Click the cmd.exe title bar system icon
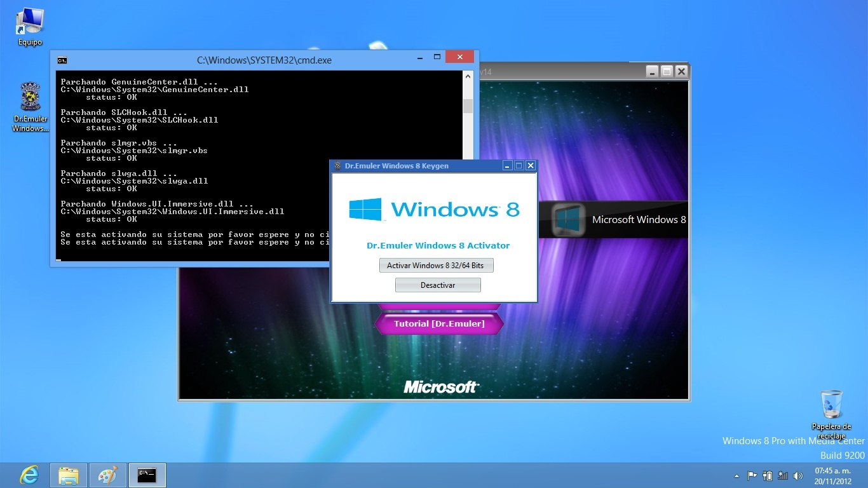This screenshot has width=868, height=488. tap(62, 60)
